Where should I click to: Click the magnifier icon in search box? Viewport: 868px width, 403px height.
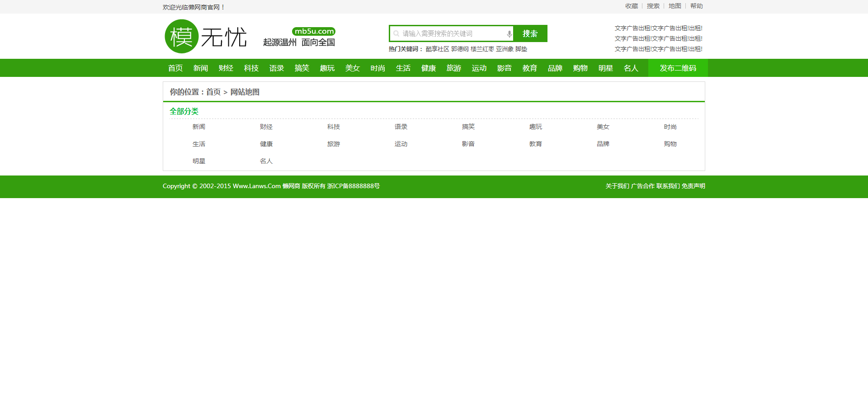396,34
